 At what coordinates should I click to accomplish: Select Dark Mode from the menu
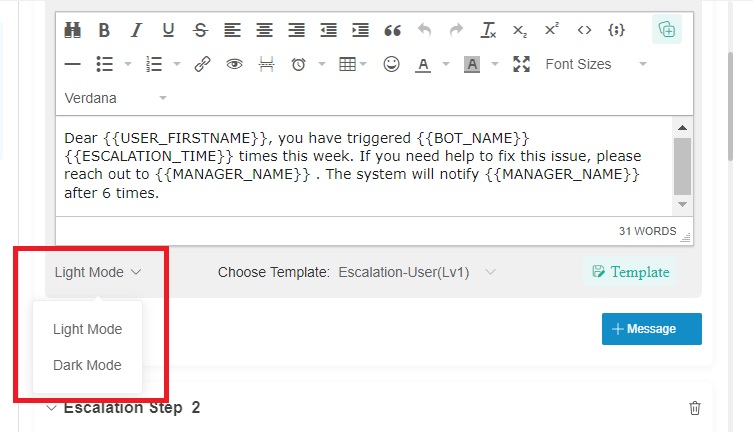[x=87, y=365]
